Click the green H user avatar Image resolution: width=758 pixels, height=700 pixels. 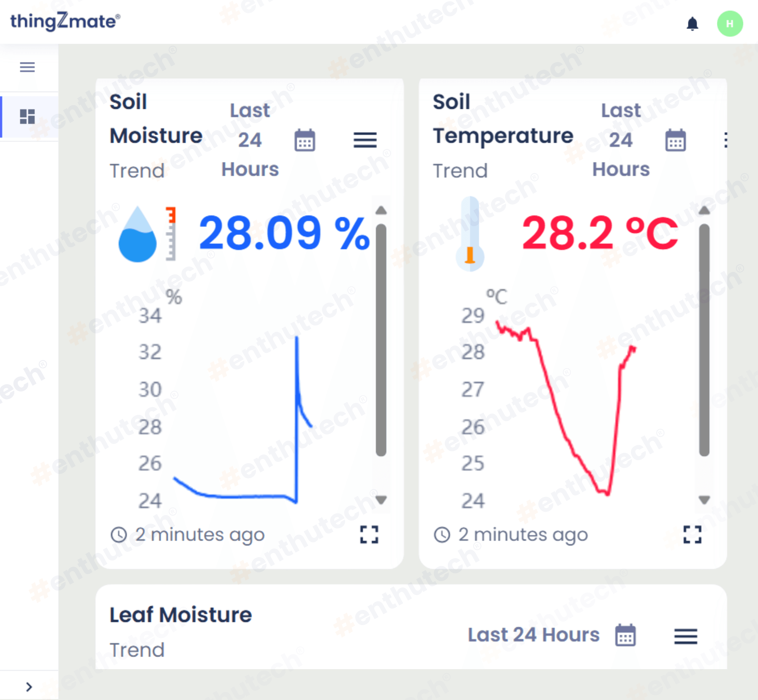[x=730, y=23]
